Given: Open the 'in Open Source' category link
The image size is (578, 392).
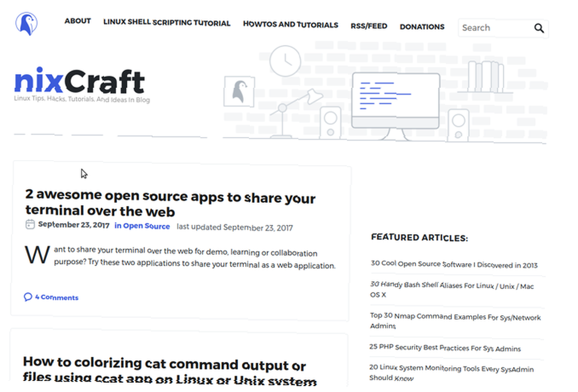Looking at the screenshot, I should (142, 226).
